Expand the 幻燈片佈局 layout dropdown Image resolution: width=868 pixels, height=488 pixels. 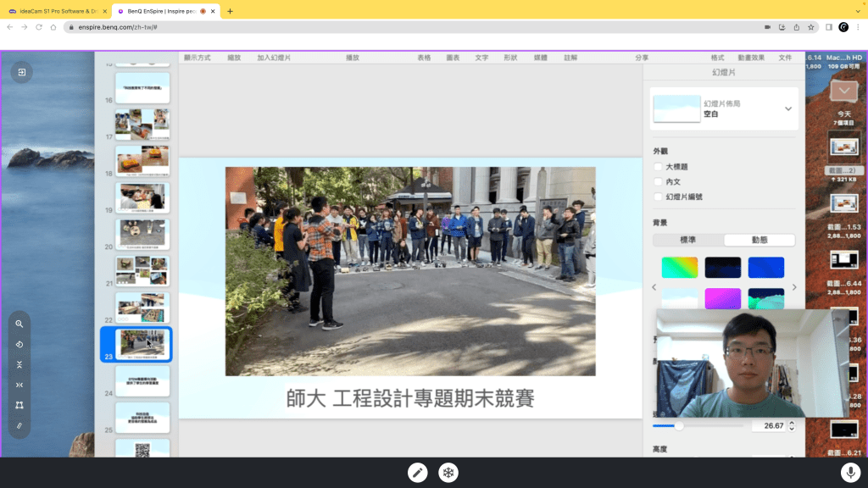click(788, 108)
